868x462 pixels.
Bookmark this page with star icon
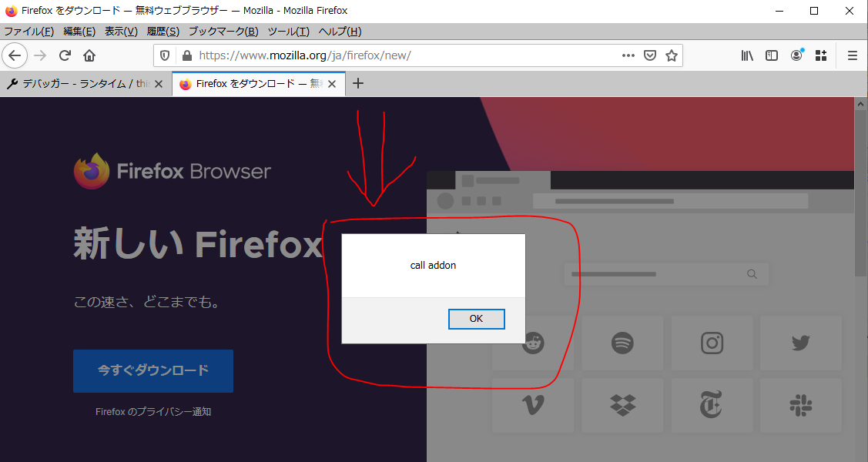click(x=672, y=55)
